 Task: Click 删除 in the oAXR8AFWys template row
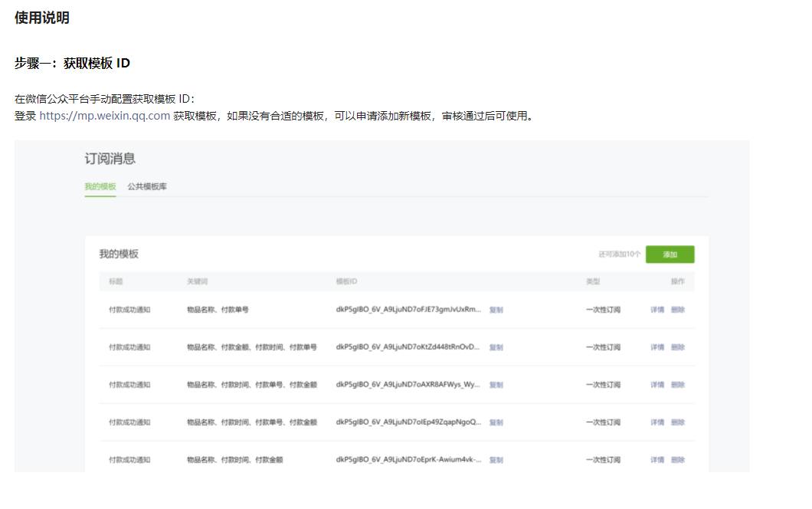coord(678,385)
